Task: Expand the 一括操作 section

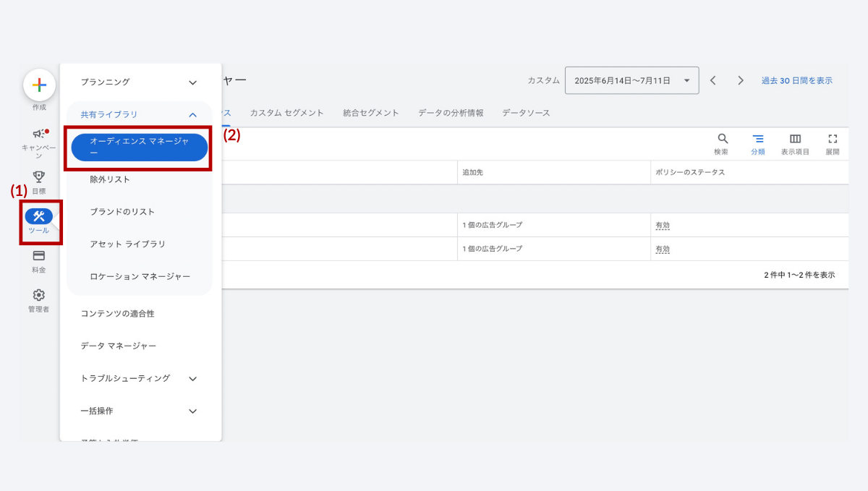Action: [192, 411]
